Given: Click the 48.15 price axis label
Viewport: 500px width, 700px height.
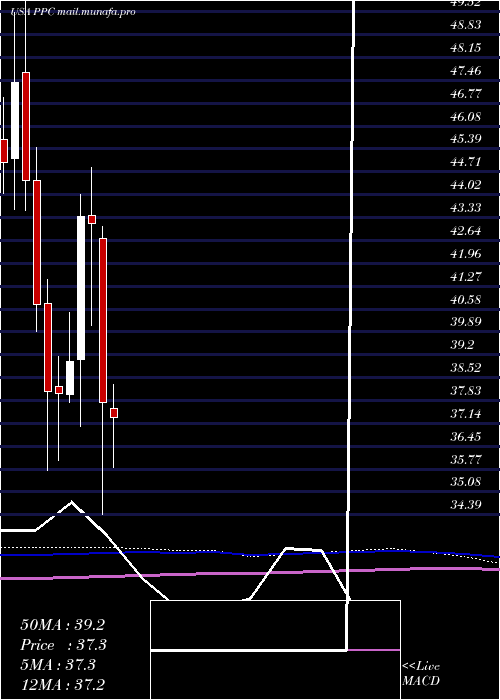Looking at the screenshot, I should pos(465,48).
